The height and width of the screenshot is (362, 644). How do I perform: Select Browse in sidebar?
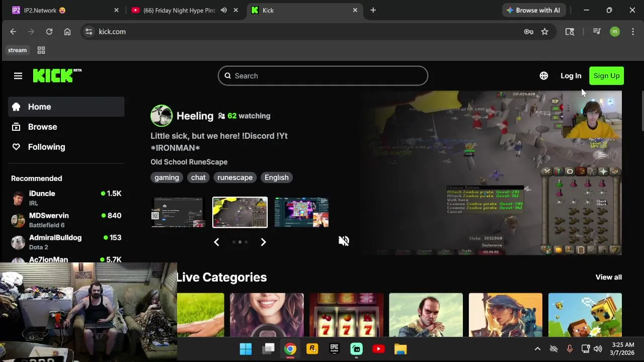pos(66,127)
